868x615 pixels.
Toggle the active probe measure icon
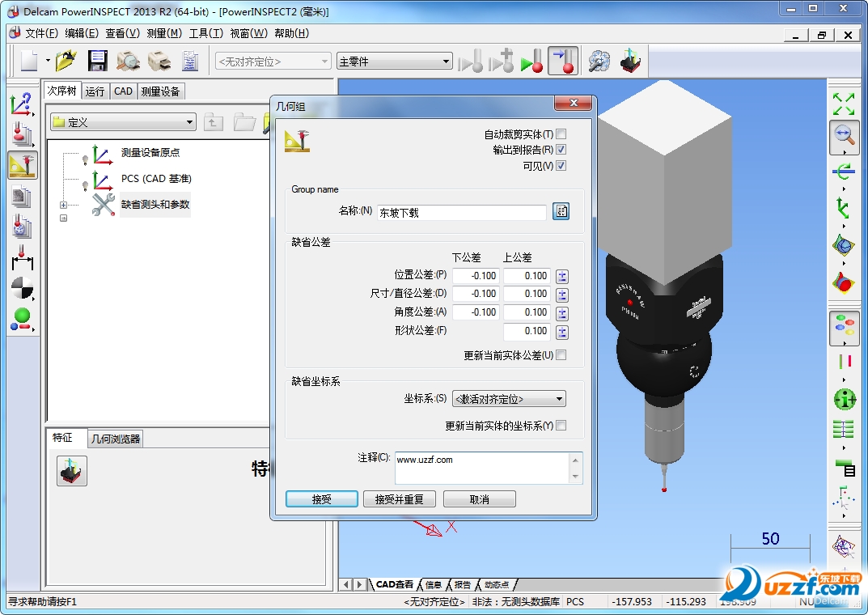pos(563,61)
